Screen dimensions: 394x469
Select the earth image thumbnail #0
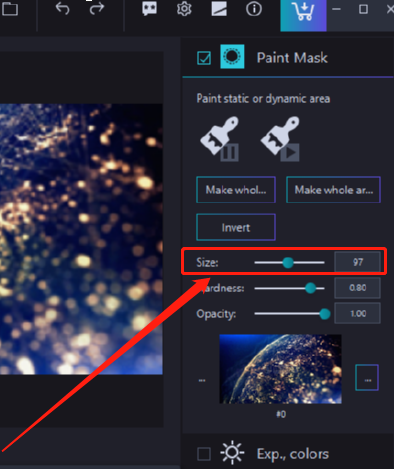[280, 369]
